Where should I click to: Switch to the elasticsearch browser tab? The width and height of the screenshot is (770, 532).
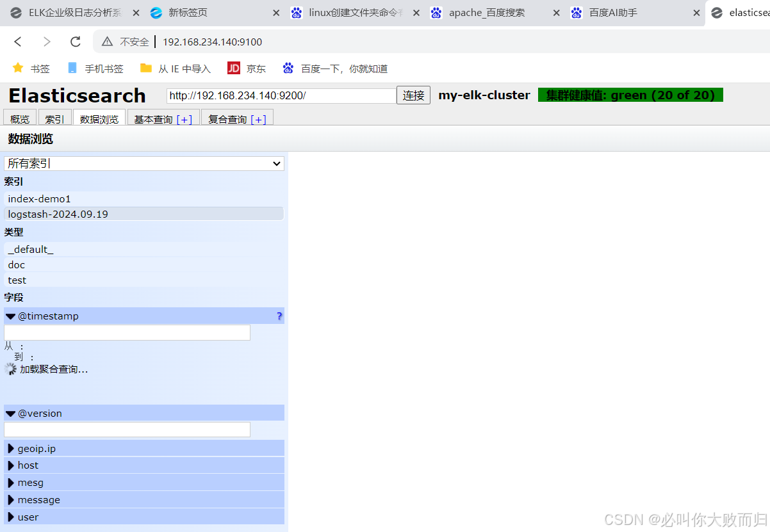738,13
